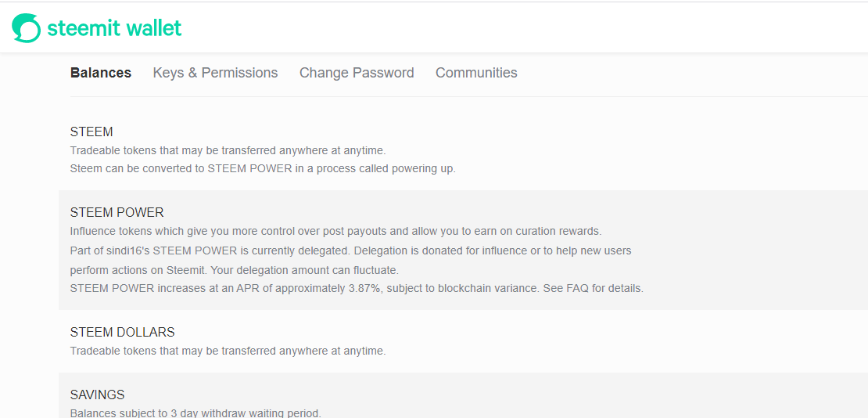Click the STEEM POWER section heading
This screenshot has height=418, width=868.
[x=117, y=212]
